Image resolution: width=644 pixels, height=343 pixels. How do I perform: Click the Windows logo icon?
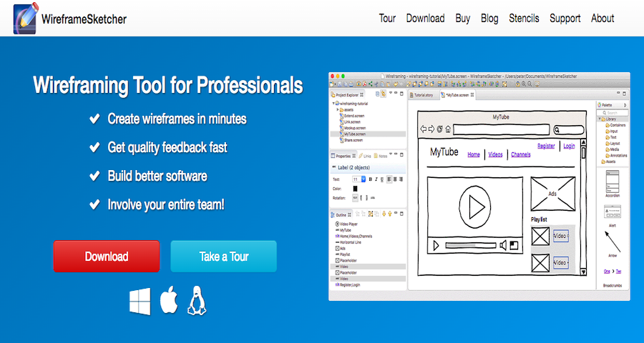(x=140, y=302)
